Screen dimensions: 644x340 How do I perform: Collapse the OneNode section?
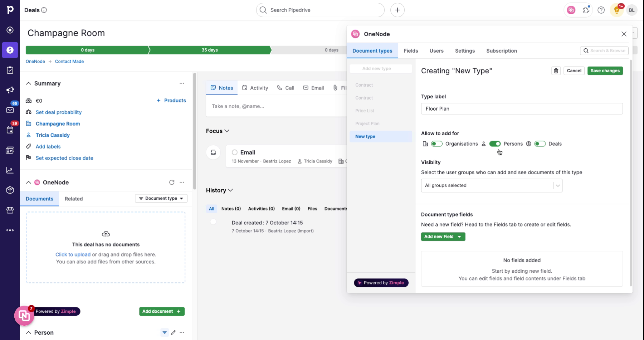pyautogui.click(x=29, y=182)
